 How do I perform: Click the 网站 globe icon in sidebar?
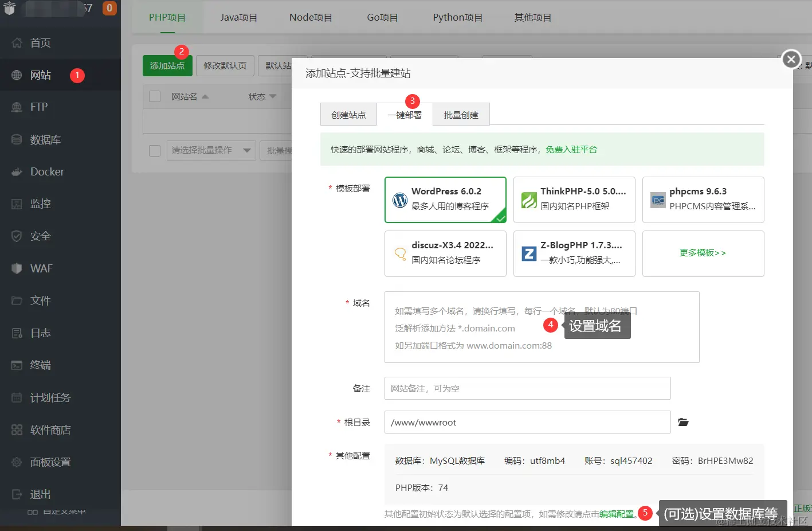point(17,75)
